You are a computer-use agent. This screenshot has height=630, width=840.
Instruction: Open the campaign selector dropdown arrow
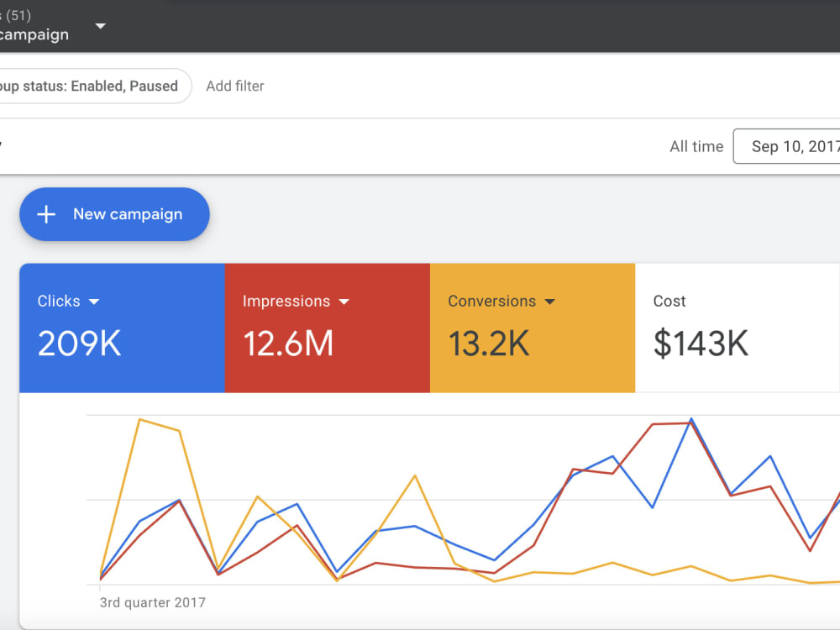coord(100,25)
